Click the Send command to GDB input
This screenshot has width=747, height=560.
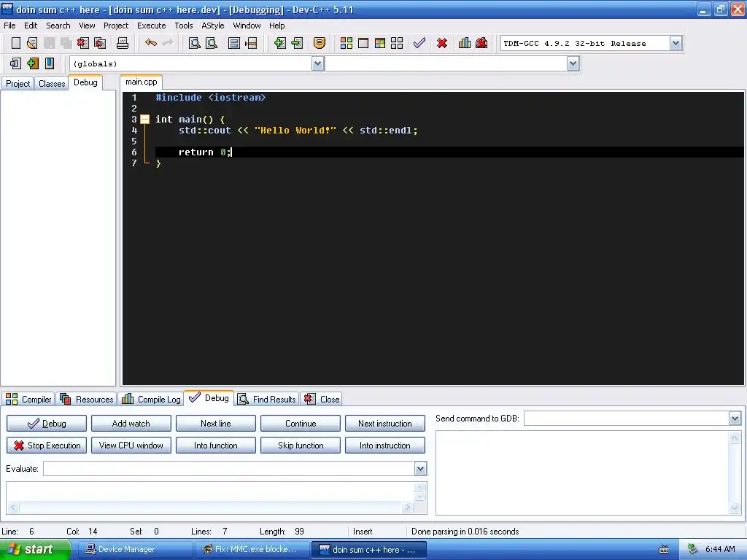tap(627, 419)
